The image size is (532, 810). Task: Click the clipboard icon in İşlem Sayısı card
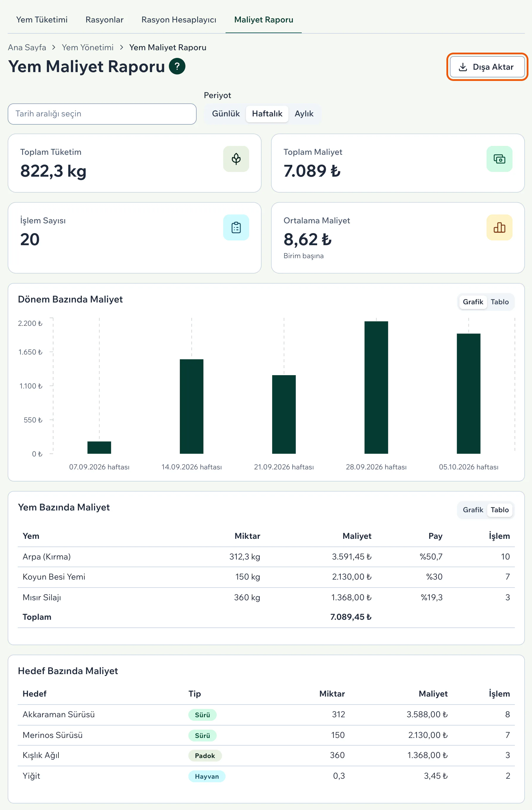236,227
